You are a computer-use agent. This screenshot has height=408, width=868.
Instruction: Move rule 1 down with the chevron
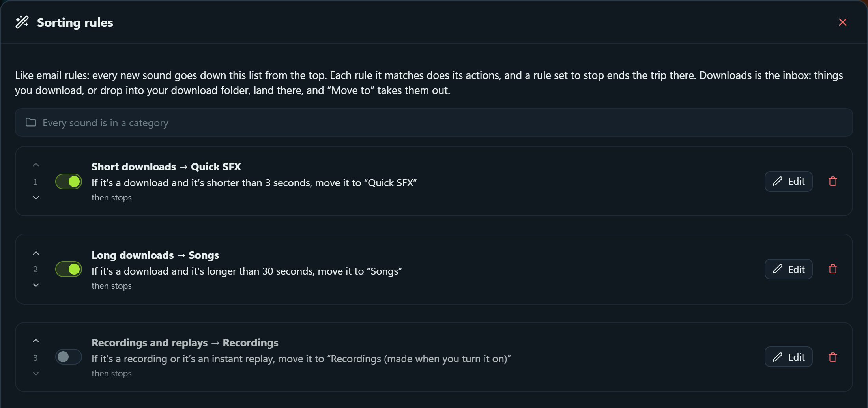[36, 197]
